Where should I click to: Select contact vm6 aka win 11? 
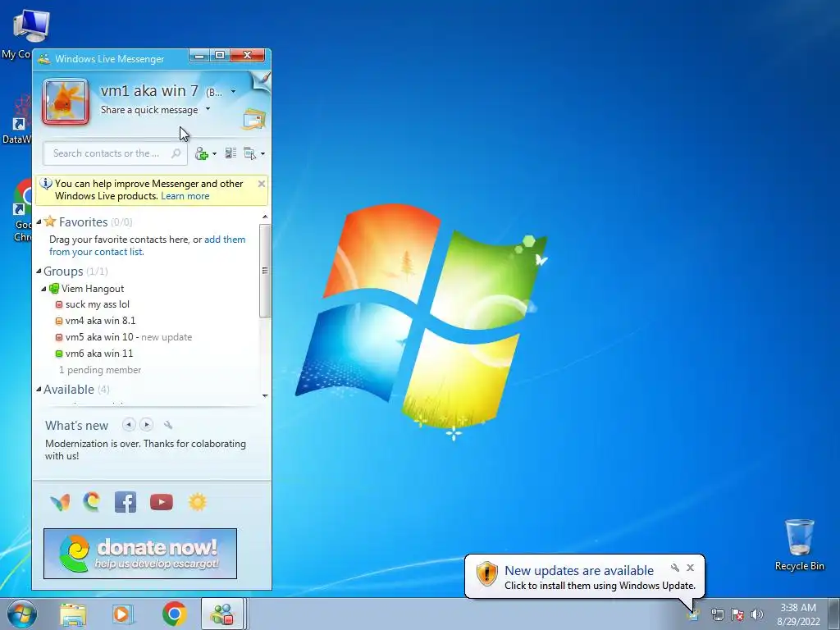pos(99,354)
